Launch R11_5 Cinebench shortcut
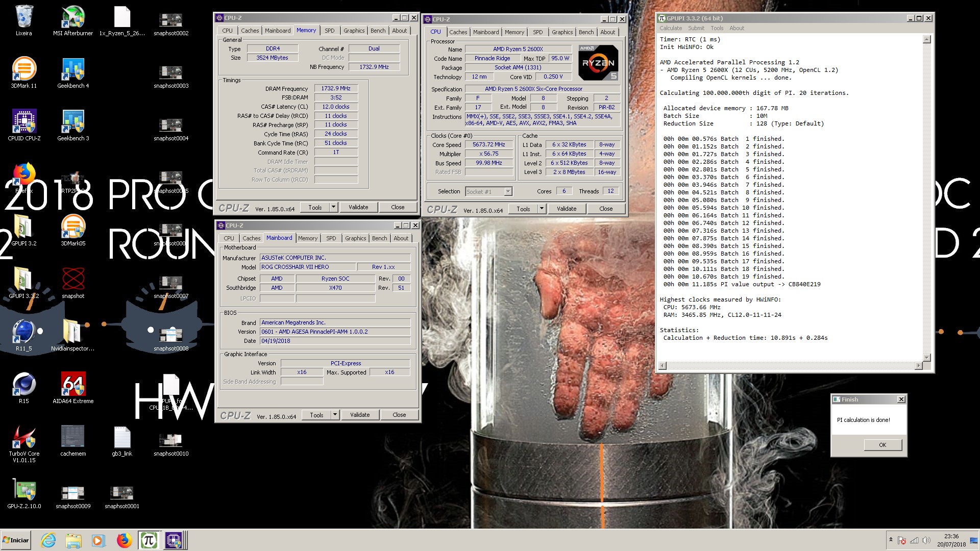This screenshot has height=551, width=980. tap(23, 336)
